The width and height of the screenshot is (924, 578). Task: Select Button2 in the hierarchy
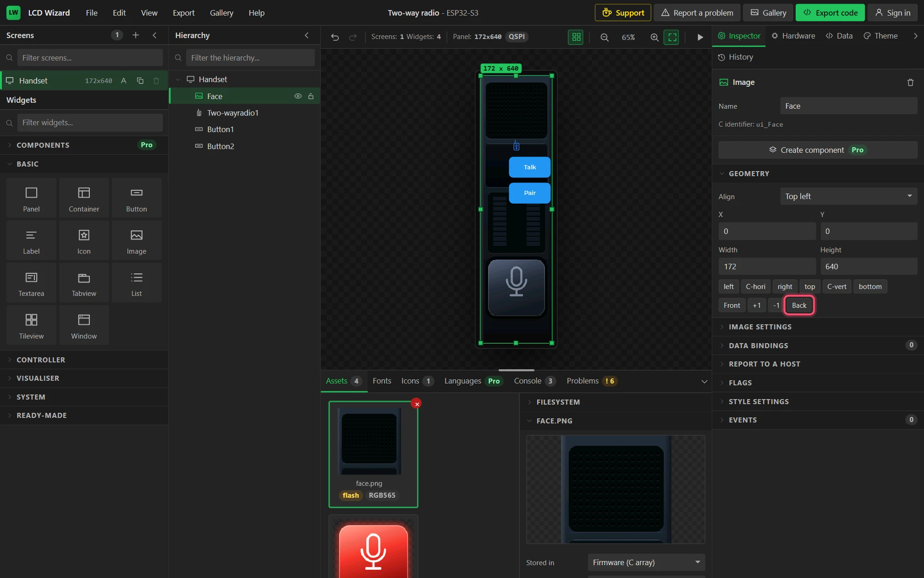pyautogui.click(x=244, y=146)
